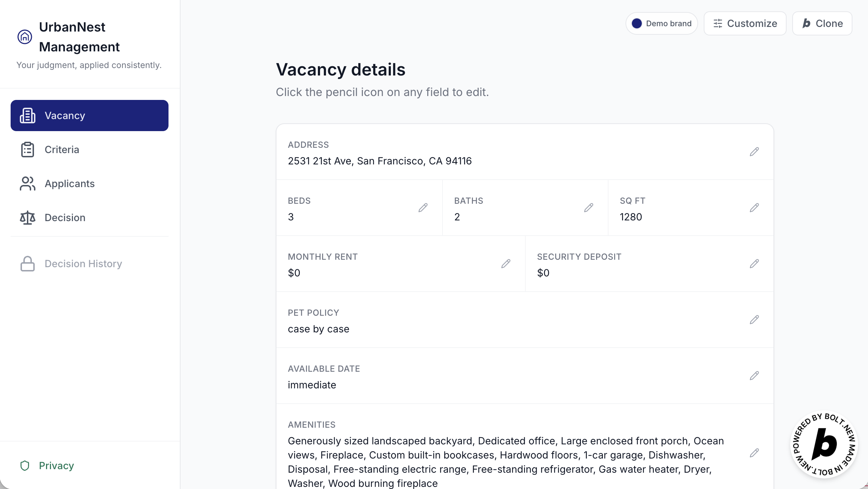Click the Privacy shield icon

pyautogui.click(x=25, y=466)
